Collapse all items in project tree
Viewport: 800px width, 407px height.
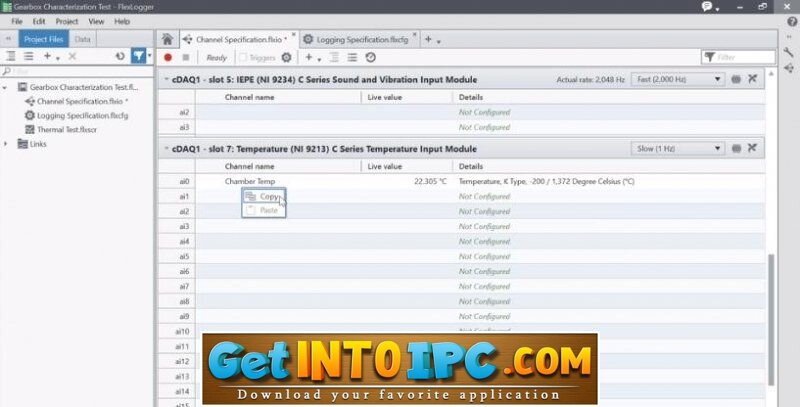click(11, 57)
